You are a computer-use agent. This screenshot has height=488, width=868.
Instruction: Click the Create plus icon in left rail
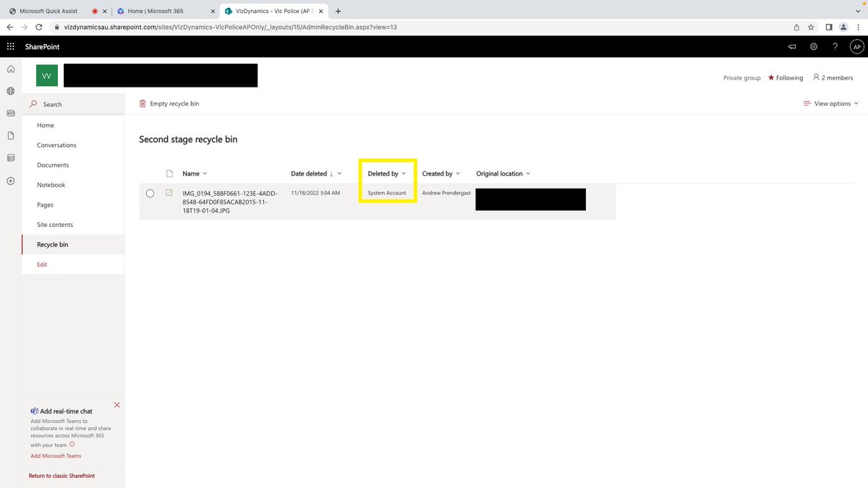coord(10,181)
